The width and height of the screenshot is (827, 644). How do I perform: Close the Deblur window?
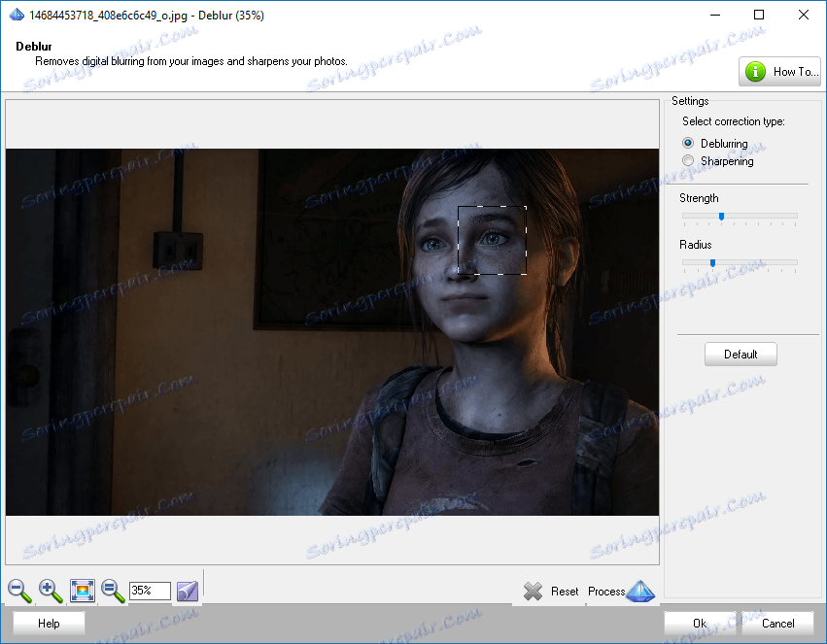click(804, 15)
